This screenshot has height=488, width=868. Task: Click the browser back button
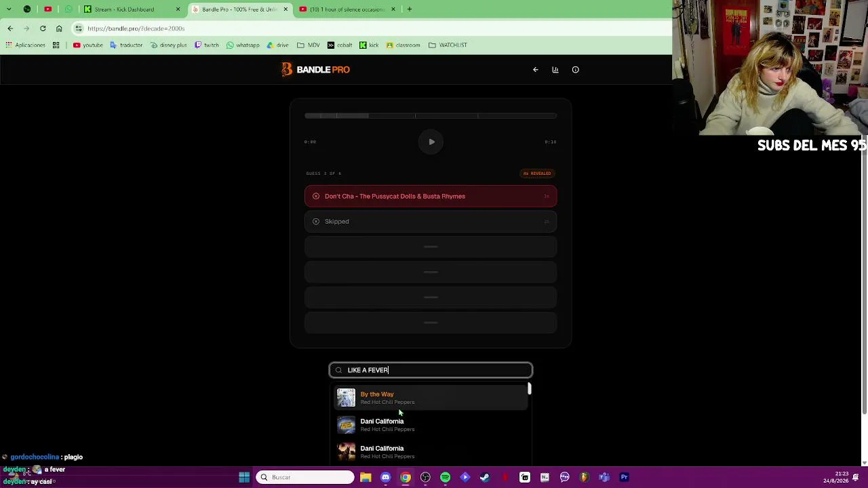click(10, 28)
